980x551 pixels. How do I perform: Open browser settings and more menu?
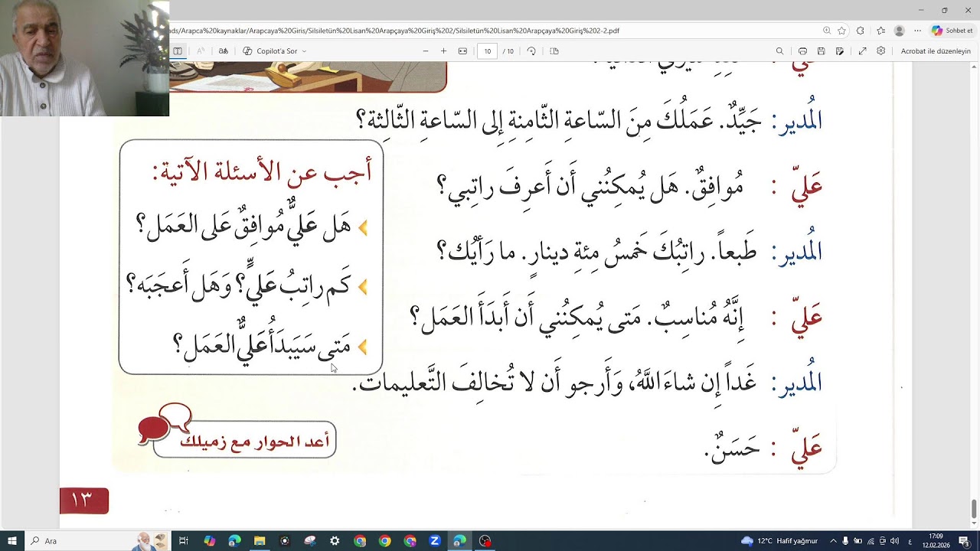(x=918, y=31)
